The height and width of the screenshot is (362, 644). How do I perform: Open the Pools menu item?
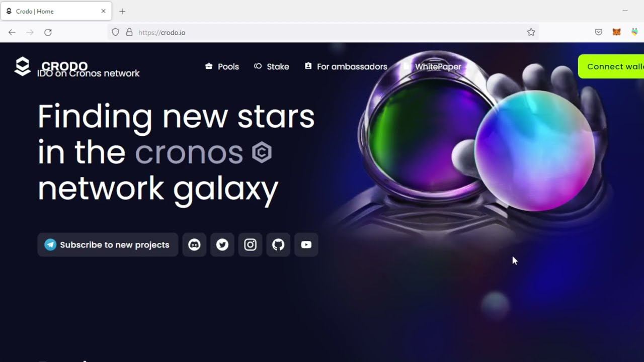[222, 66]
